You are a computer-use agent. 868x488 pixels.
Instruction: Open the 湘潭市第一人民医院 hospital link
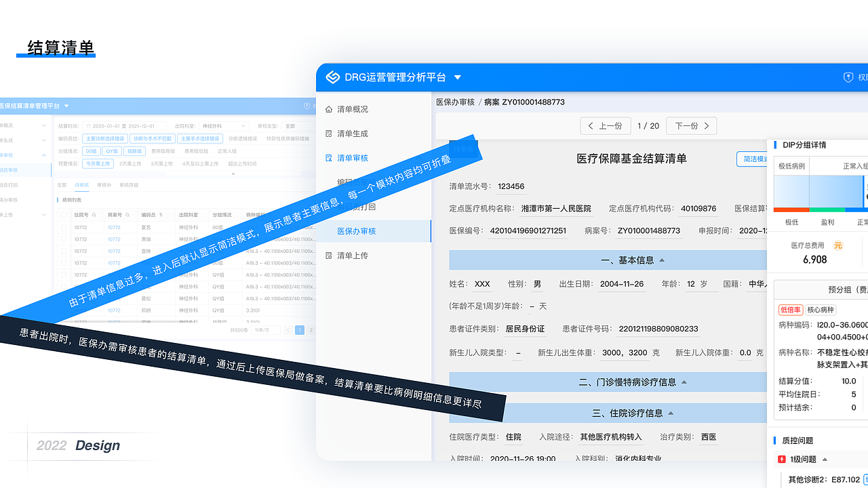pyautogui.click(x=556, y=208)
